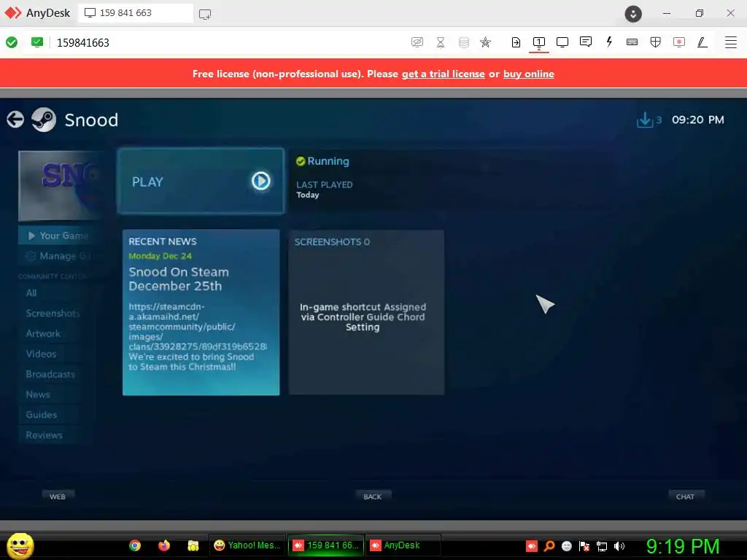Open the yellow folder taskbar icon
The width and height of the screenshot is (747, 560).
193,545
